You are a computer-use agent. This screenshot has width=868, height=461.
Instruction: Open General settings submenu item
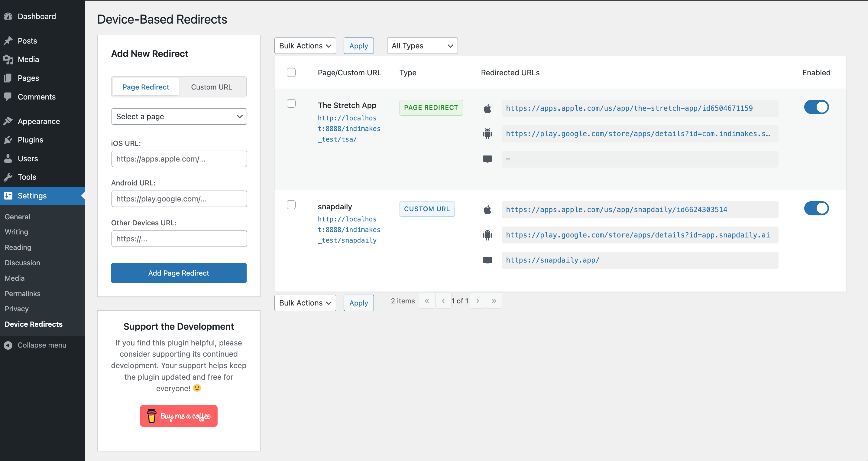click(x=18, y=217)
